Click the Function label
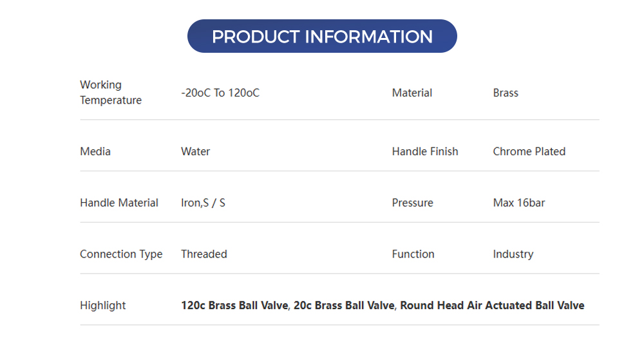This screenshot has width=644, height=345. (413, 254)
